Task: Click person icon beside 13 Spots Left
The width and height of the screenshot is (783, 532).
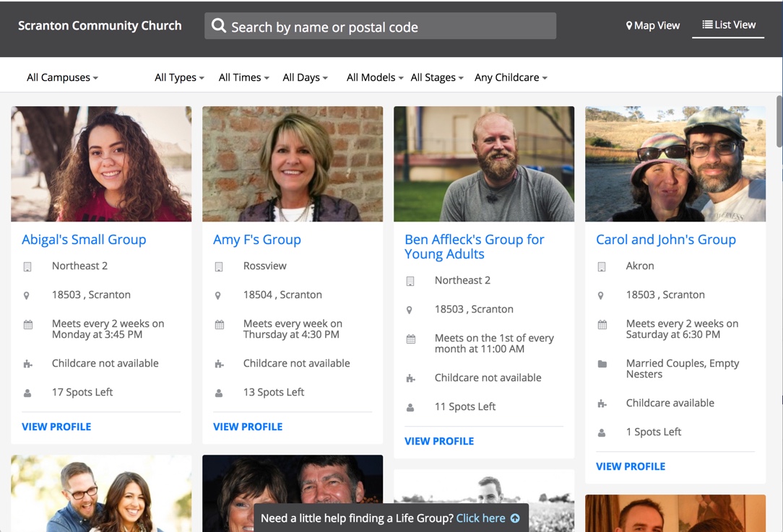Action: (219, 393)
